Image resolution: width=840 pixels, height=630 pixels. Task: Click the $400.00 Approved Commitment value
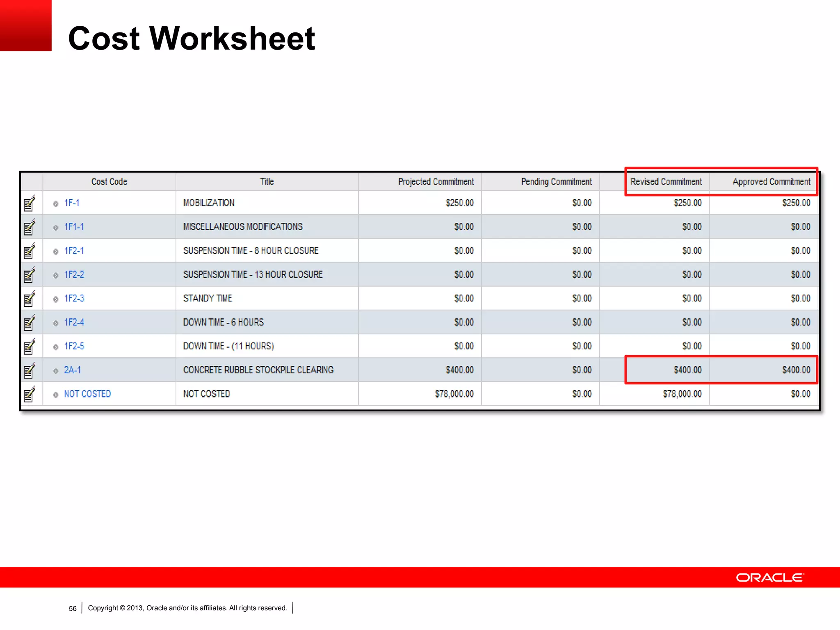[x=796, y=370]
